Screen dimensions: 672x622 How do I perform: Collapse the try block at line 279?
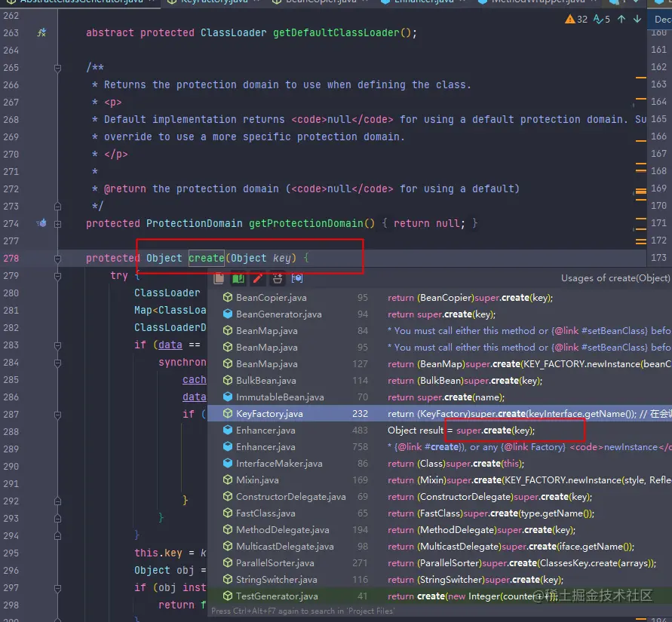point(58,276)
